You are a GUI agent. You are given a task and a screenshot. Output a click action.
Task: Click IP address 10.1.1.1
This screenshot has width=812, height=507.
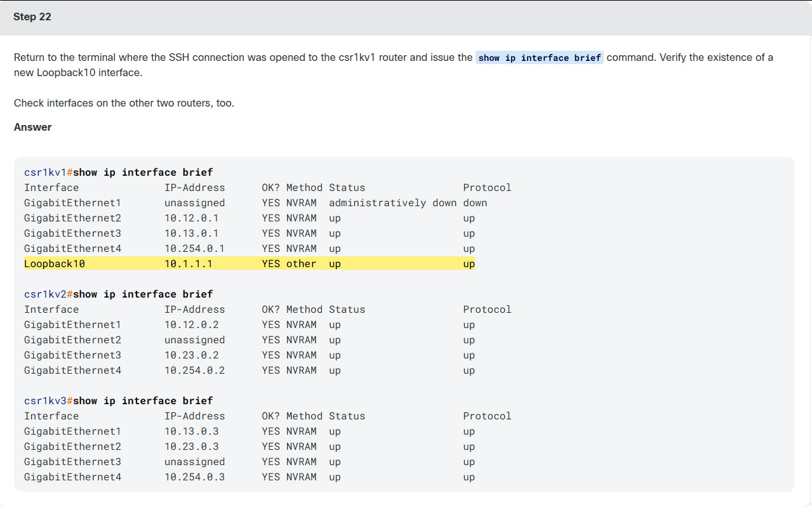point(189,264)
